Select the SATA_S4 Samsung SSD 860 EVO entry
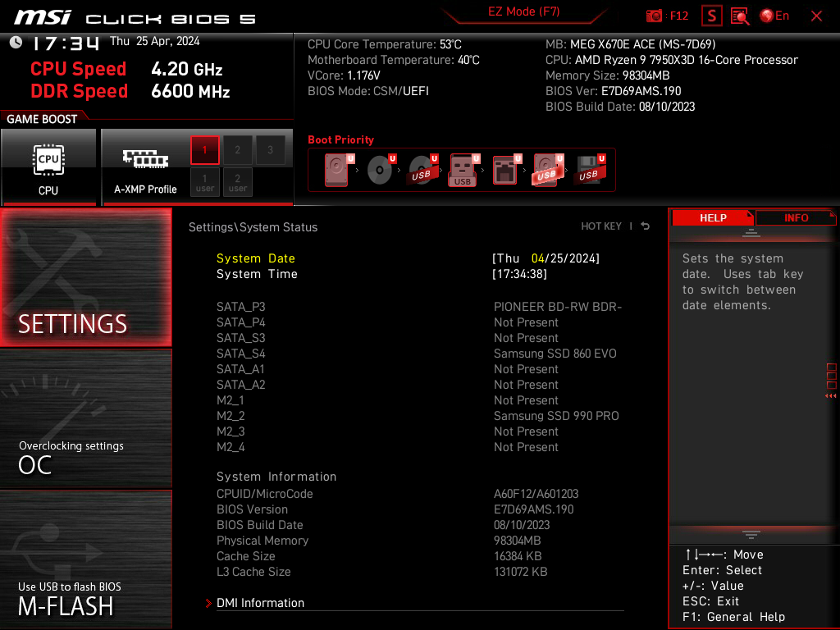The height and width of the screenshot is (630, 840). pos(420,354)
